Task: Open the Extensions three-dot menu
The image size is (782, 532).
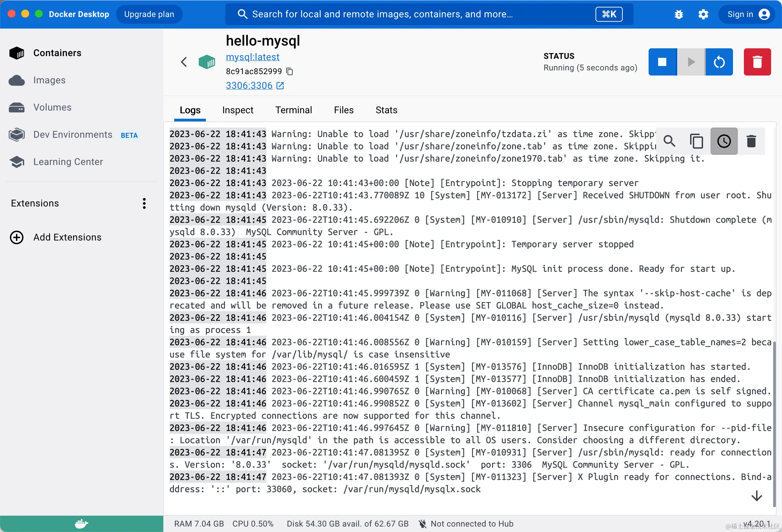Action: (144, 203)
